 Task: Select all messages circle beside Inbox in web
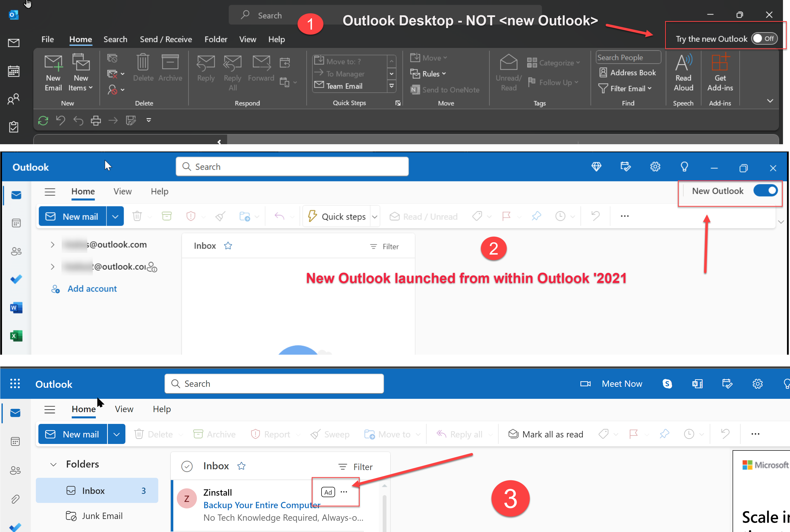[x=187, y=467]
